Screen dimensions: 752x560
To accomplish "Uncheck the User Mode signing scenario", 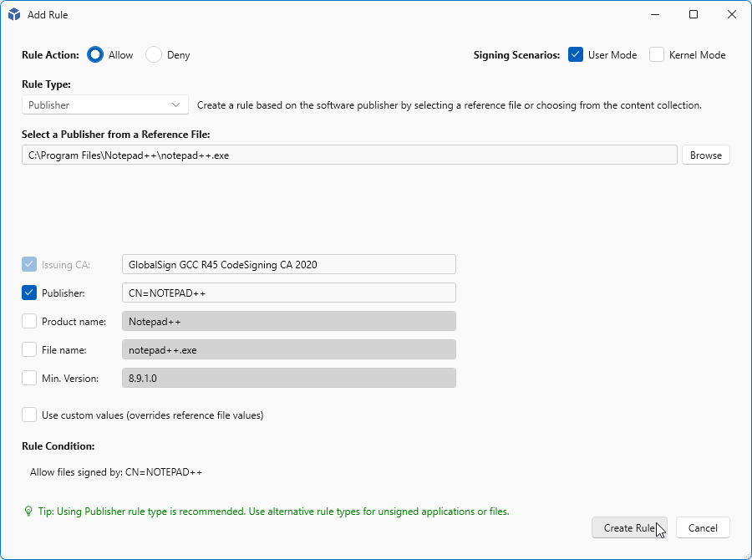I will pos(575,55).
